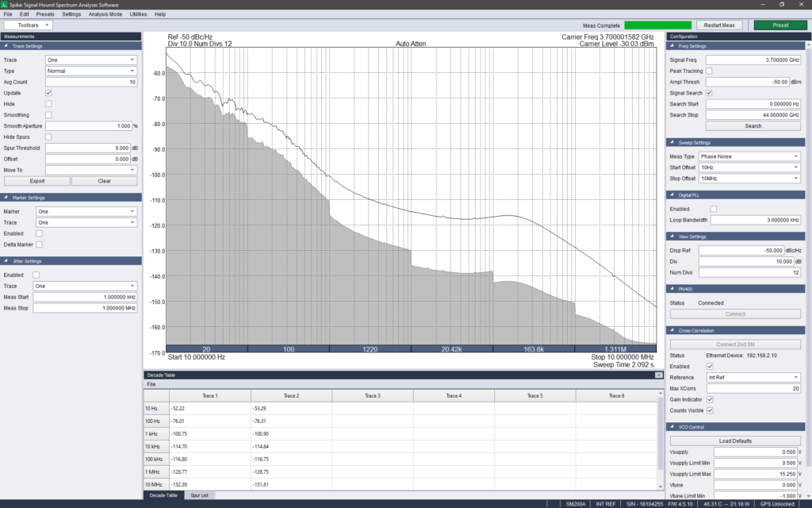This screenshot has width=812, height=508.
Task: Click Search in Freq Settings
Action: 753,125
